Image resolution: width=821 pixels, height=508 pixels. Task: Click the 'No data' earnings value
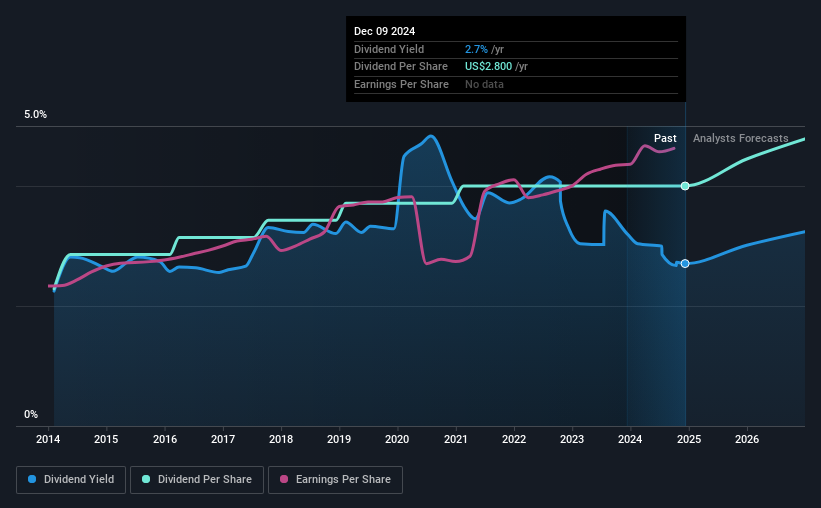(x=484, y=84)
